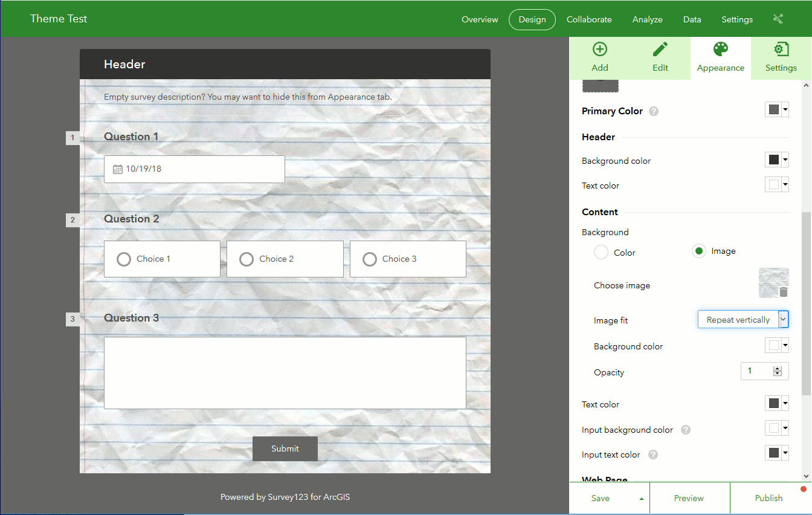
Task: Click the share icon in top bar
Action: [778, 19]
